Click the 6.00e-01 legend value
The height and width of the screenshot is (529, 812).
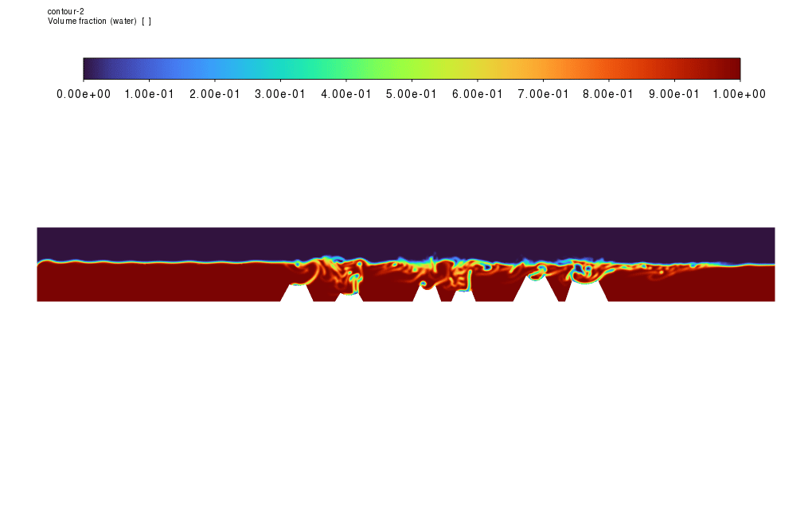tap(477, 94)
